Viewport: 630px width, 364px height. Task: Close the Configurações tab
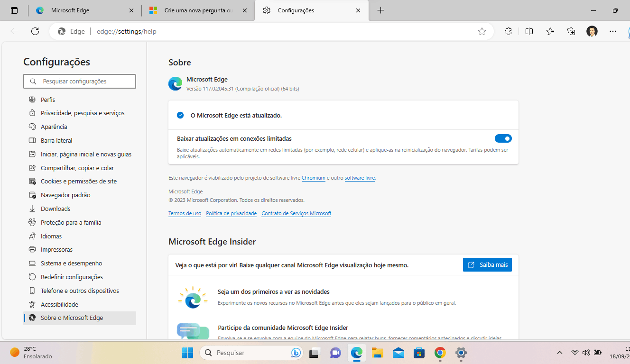[358, 10]
